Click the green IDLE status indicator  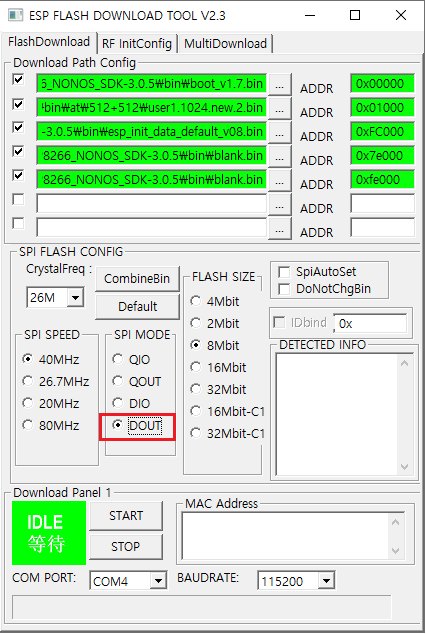(49, 533)
